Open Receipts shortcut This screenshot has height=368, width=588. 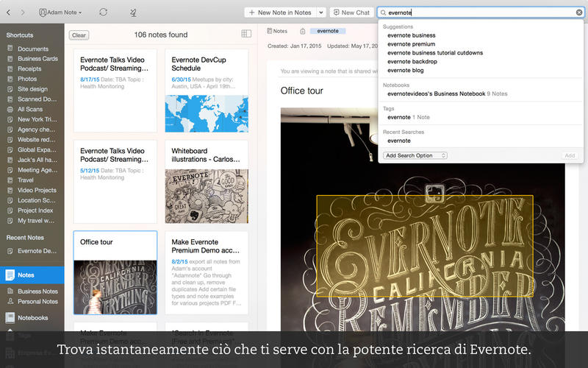[29, 69]
